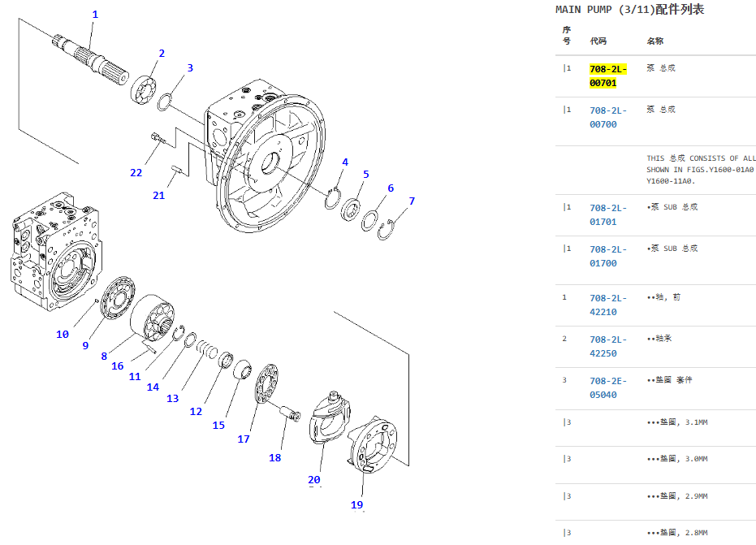Select the '•••垫圈, 3.0MM' row text

pos(677,459)
